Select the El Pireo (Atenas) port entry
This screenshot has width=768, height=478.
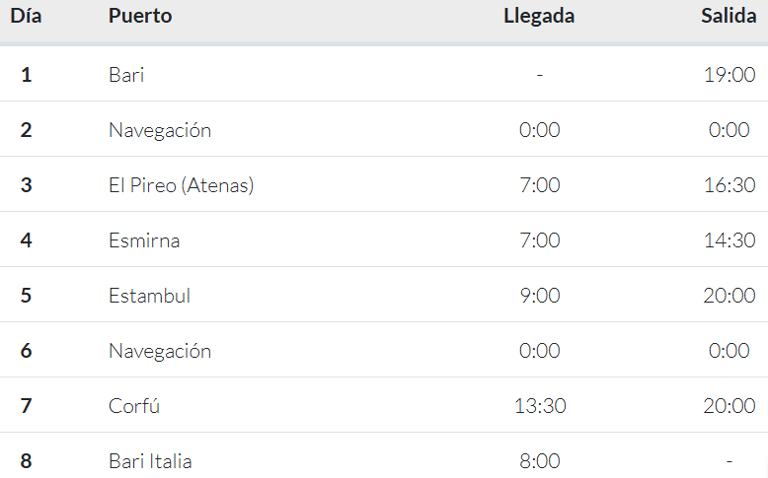(x=181, y=185)
